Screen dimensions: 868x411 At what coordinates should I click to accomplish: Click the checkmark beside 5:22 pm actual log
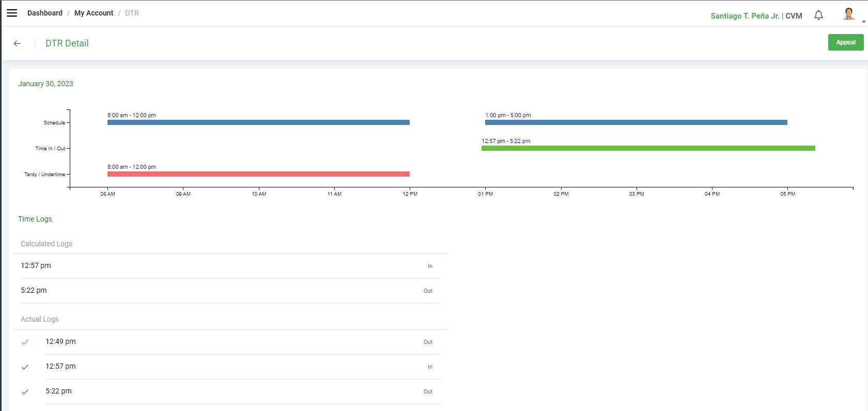[x=25, y=392]
